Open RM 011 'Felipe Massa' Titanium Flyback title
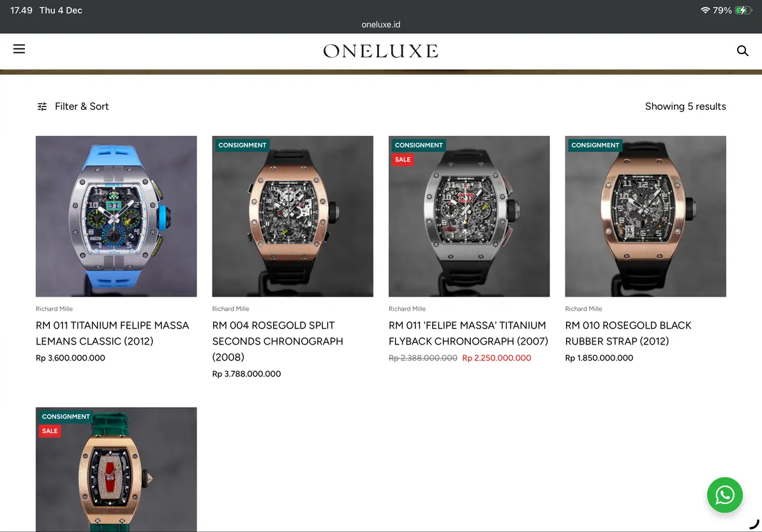This screenshot has height=532, width=762. [468, 333]
